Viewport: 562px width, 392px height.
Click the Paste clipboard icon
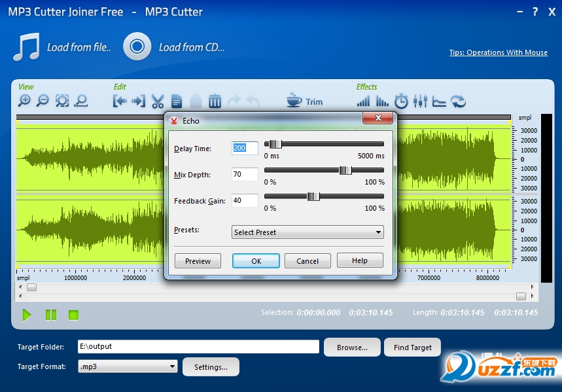click(x=196, y=101)
